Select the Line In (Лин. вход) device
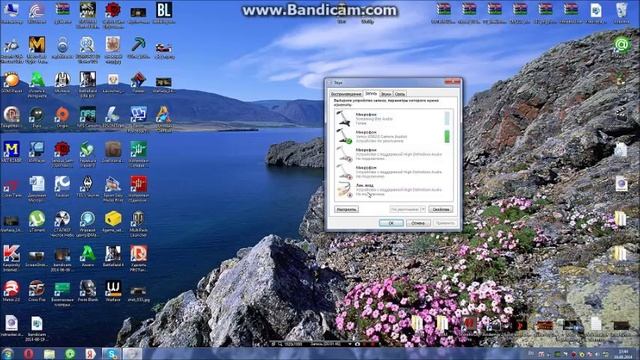 (393, 190)
